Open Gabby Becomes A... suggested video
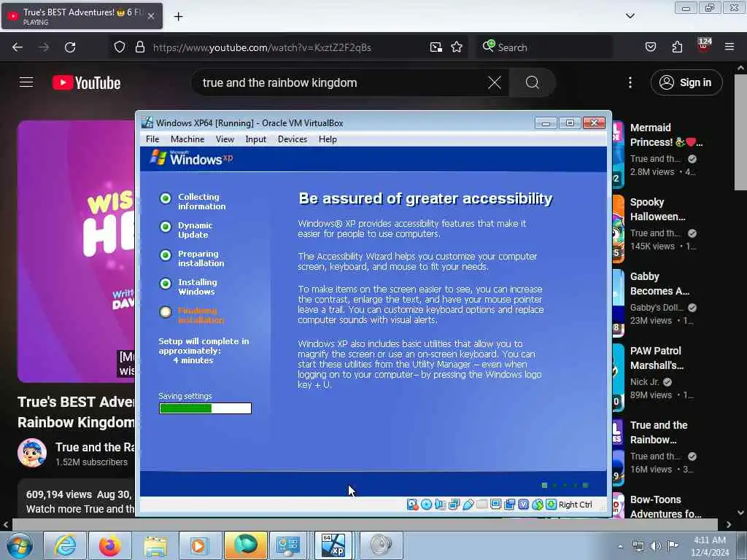 659,284
